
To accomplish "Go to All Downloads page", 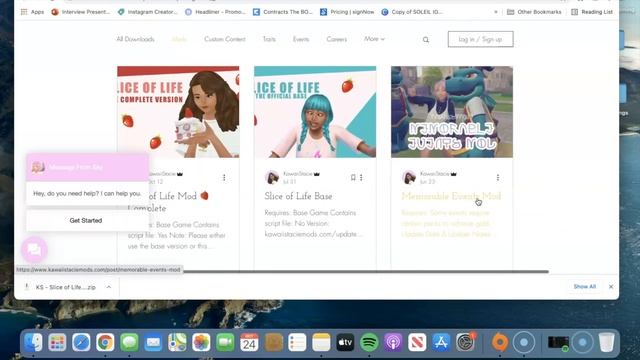I will 135,39.
